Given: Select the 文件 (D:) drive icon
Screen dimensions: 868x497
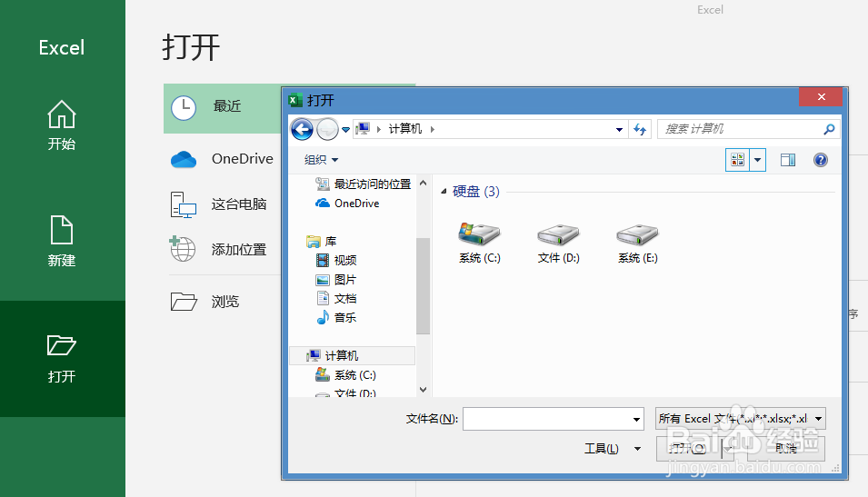Looking at the screenshot, I should click(559, 243).
